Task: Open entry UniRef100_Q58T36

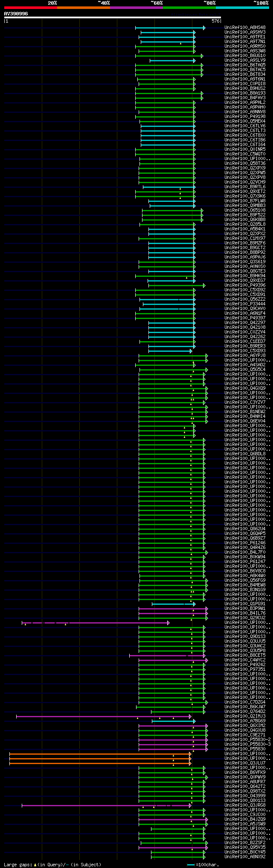Action: pos(245,164)
